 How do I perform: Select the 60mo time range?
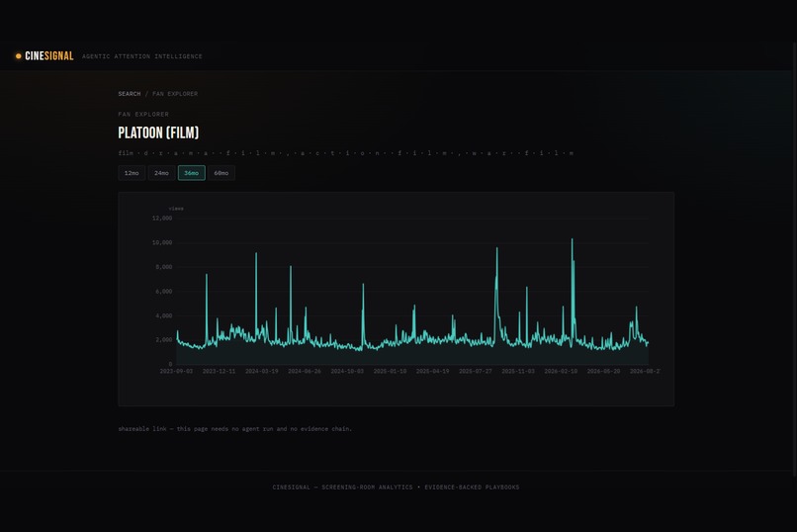tap(221, 173)
